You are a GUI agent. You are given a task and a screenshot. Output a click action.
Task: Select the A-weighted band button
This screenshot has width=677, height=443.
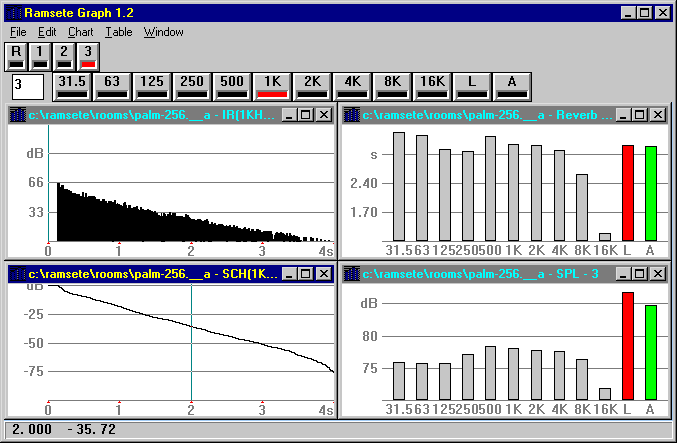(512, 87)
